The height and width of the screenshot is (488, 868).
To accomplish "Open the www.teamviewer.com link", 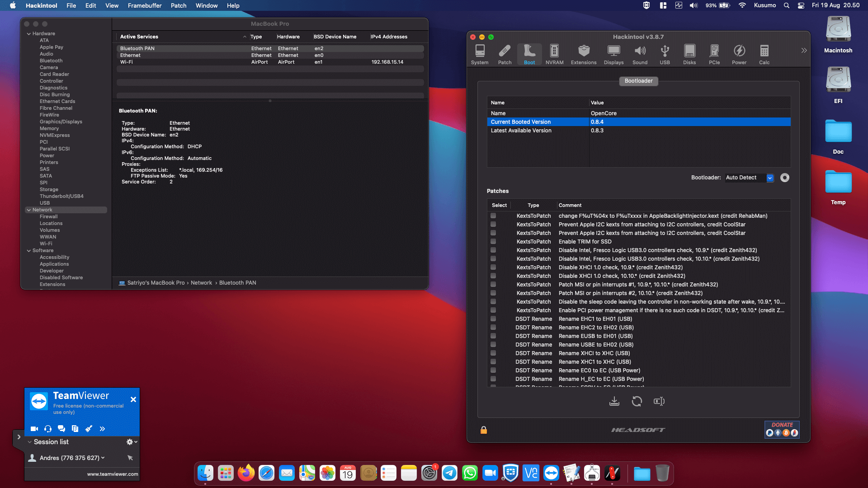I will [x=113, y=474].
